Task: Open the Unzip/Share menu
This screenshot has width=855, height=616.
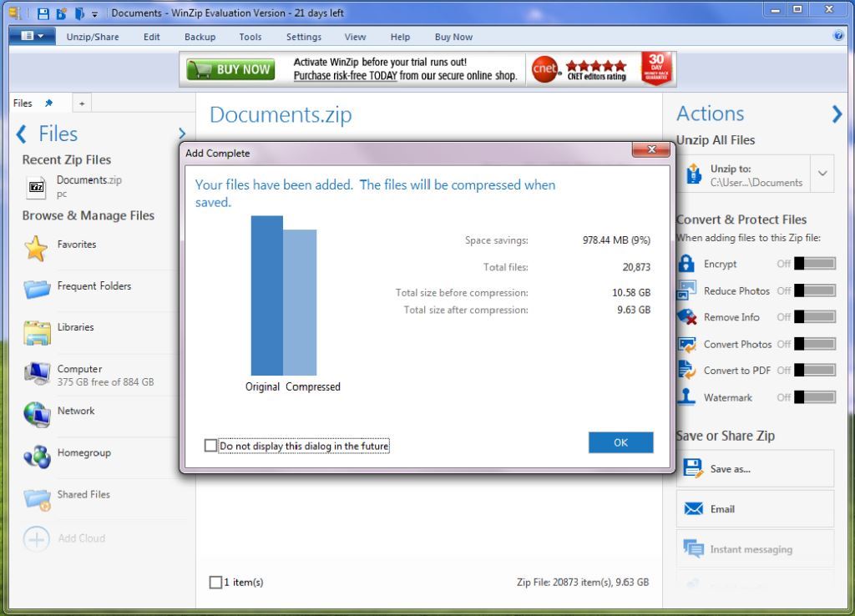Action: [93, 37]
